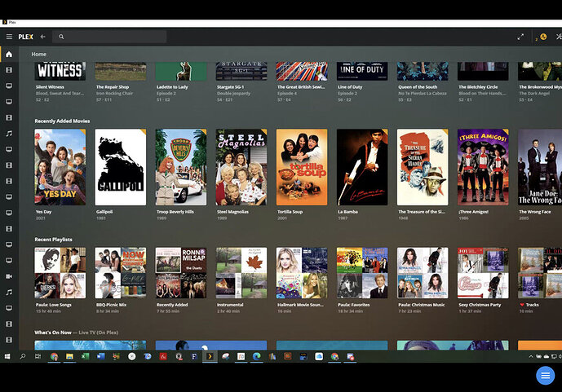
Task: Open the orange activity indicator icon
Action: (x=543, y=37)
